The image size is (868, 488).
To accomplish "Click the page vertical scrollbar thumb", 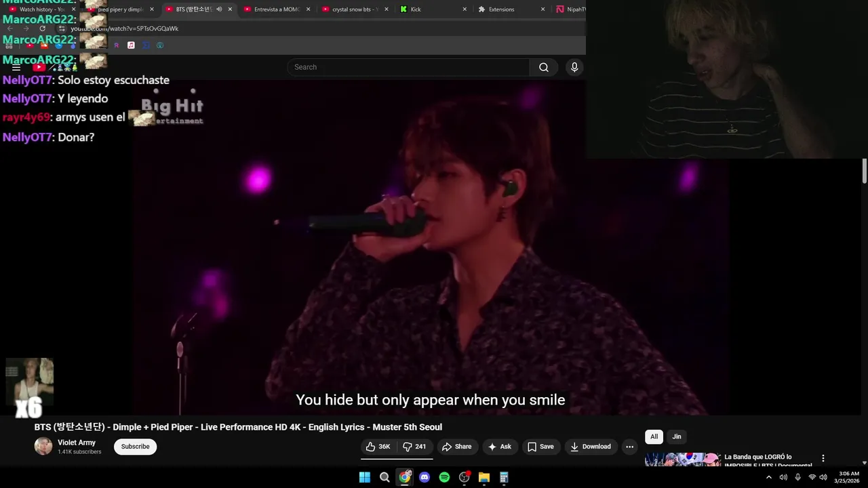I will [x=865, y=171].
